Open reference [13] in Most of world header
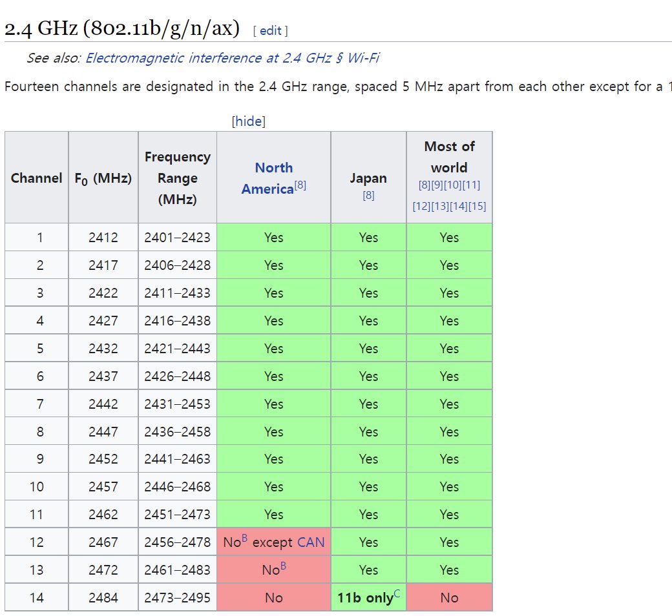 [x=440, y=207]
